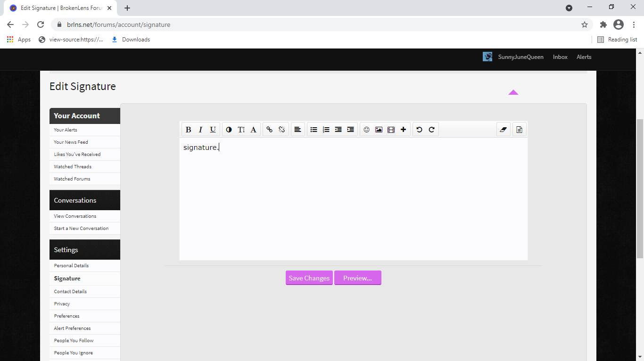The height and width of the screenshot is (361, 644).
Task: Remove formatting with the eraser icon
Action: point(503,130)
